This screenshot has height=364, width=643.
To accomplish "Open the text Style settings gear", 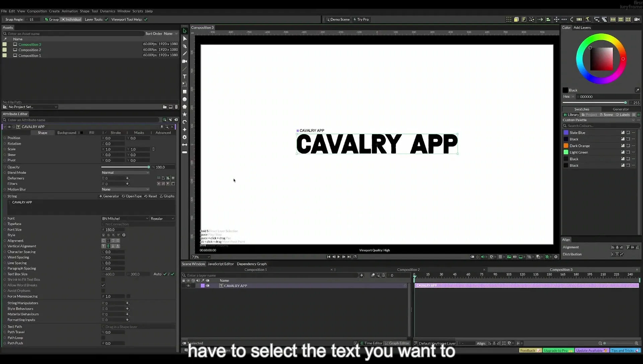I will [x=124, y=235].
